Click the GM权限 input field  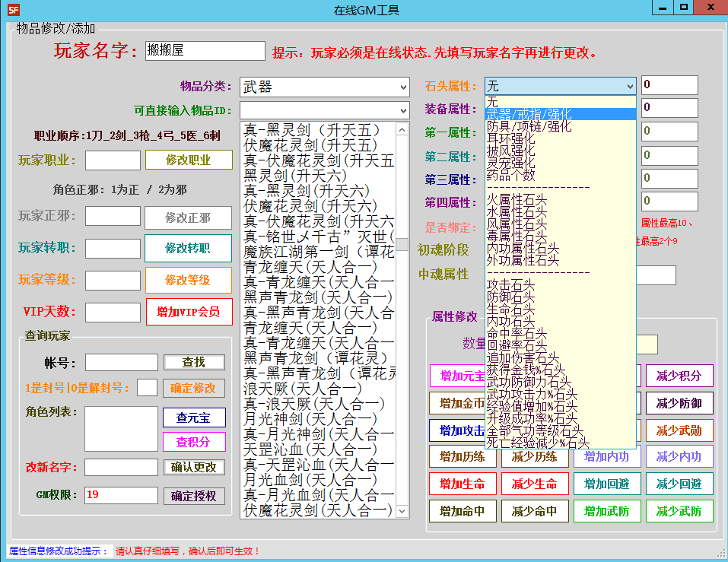(x=120, y=495)
